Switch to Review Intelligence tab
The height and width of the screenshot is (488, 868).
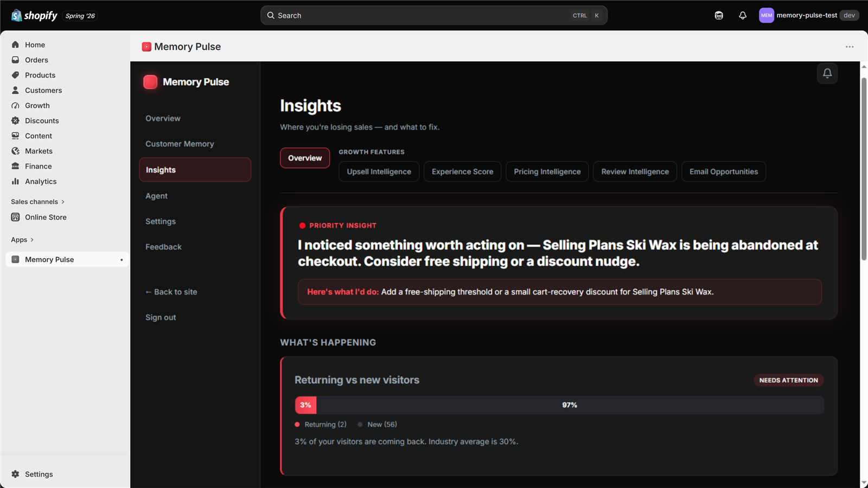pyautogui.click(x=635, y=171)
